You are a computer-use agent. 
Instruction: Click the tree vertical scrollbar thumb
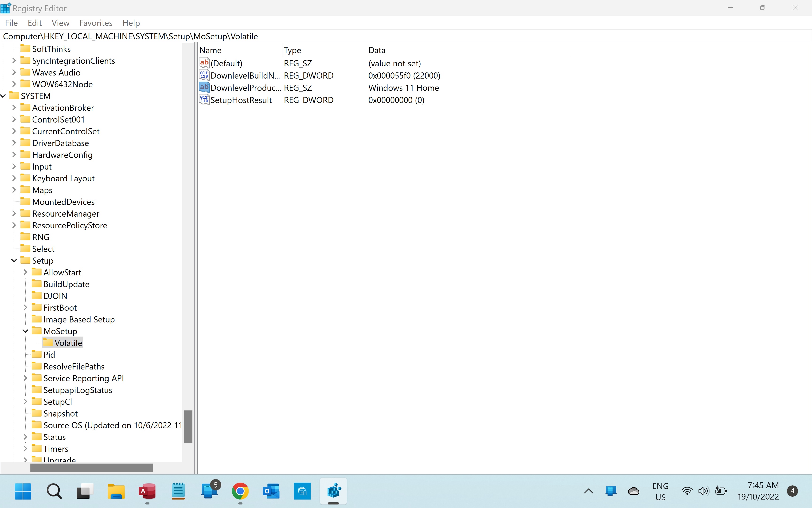pyautogui.click(x=188, y=426)
